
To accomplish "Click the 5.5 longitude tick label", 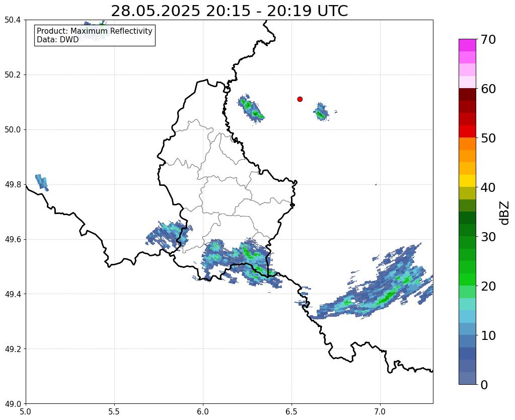I will pos(114,412).
